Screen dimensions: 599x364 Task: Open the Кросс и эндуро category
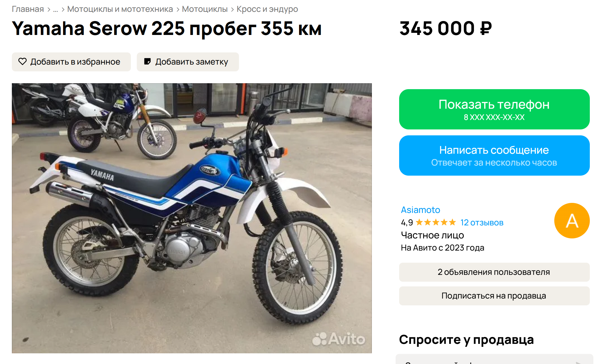(267, 9)
